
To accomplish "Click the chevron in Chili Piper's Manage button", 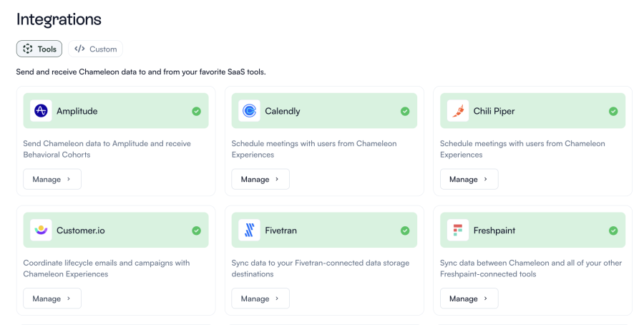I will coord(485,179).
